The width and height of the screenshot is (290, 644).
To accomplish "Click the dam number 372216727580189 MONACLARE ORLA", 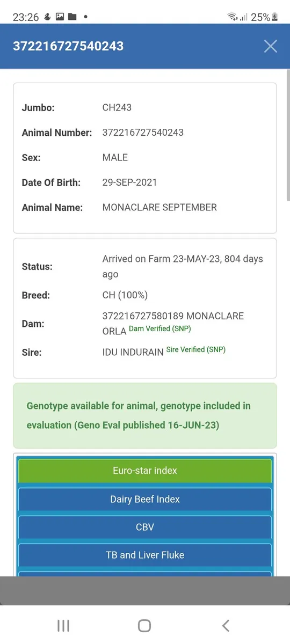I will tap(173, 324).
